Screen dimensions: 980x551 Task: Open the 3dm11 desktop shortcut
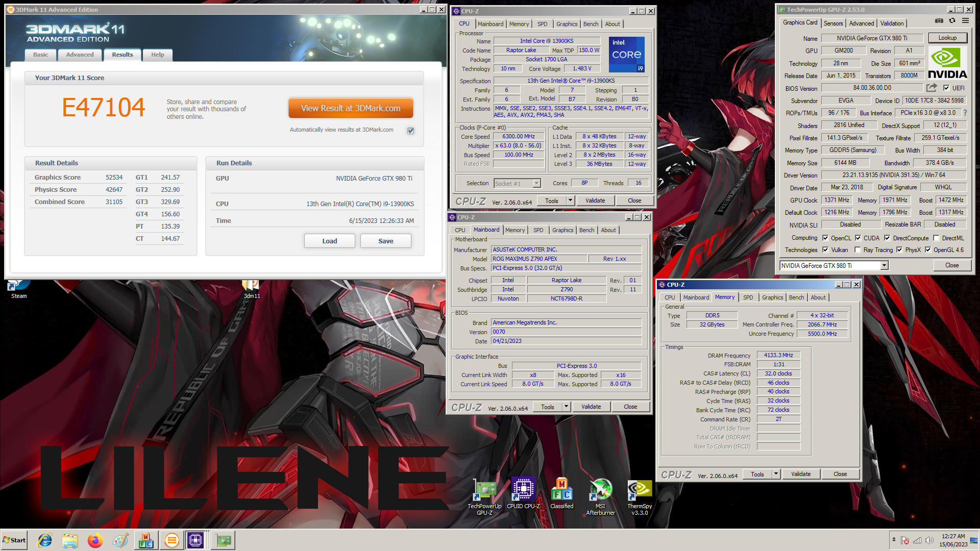(x=252, y=290)
